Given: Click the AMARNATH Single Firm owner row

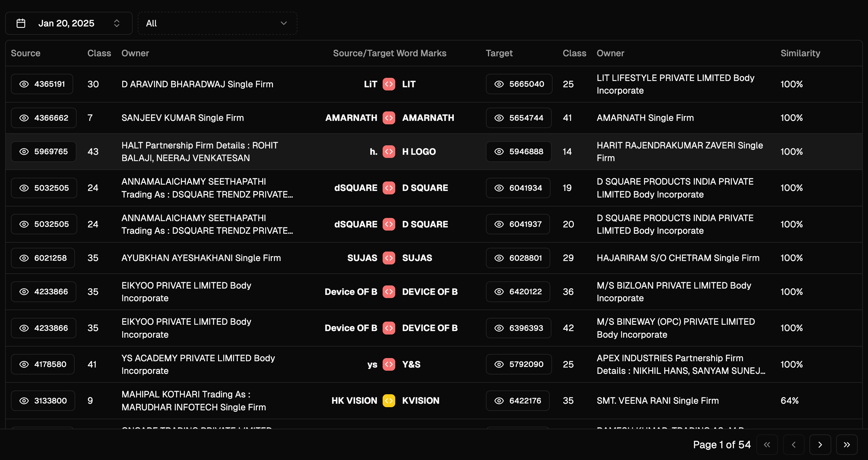Looking at the screenshot, I should 645,118.
